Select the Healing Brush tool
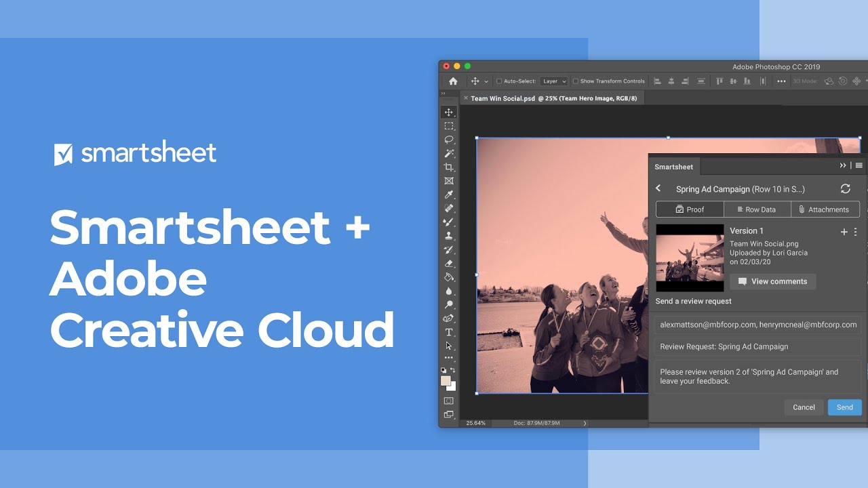The image size is (868, 488). [x=449, y=209]
